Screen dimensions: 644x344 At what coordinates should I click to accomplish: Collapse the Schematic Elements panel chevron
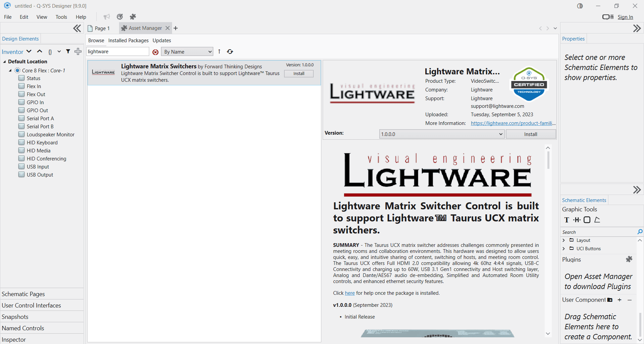coord(637,190)
